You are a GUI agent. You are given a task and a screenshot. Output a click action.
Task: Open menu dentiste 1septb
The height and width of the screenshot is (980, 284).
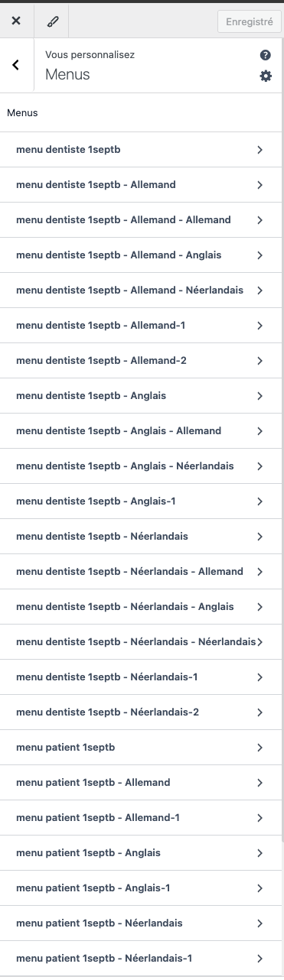[142, 150]
